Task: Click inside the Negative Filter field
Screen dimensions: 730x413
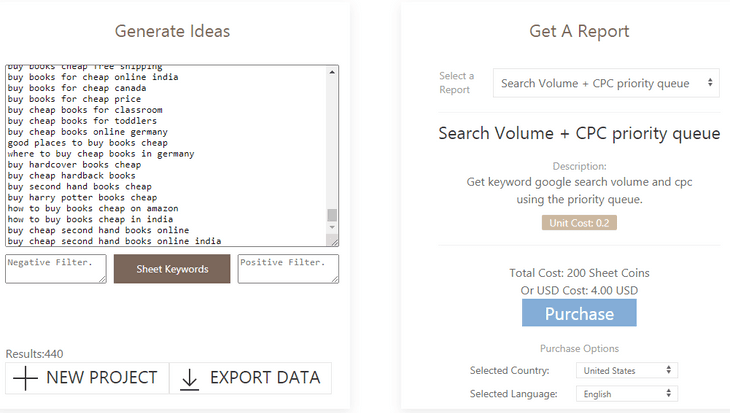Action: [56, 269]
